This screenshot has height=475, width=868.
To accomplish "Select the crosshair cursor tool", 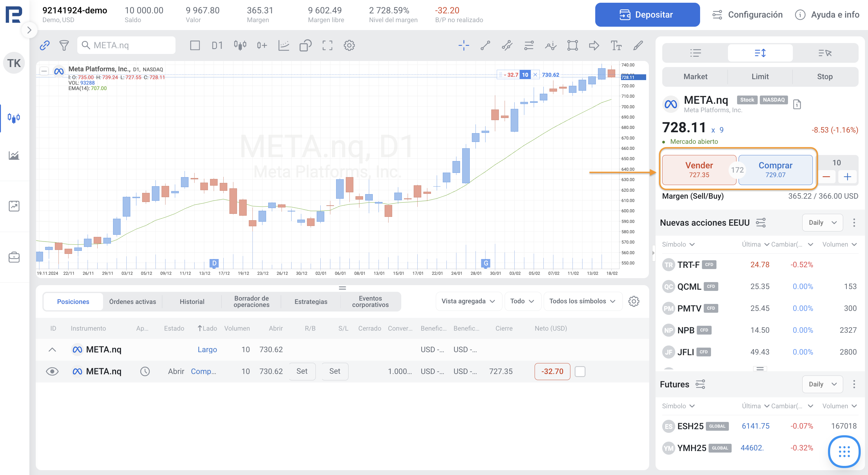I will 464,45.
